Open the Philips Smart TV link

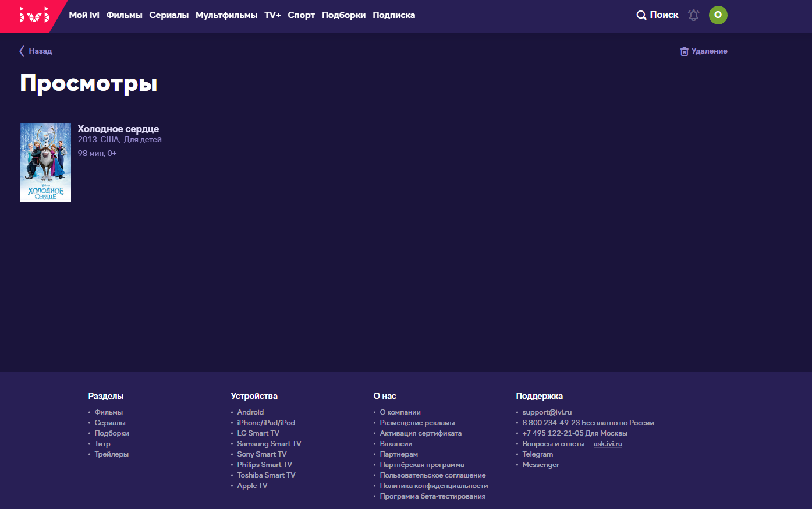pyautogui.click(x=265, y=465)
